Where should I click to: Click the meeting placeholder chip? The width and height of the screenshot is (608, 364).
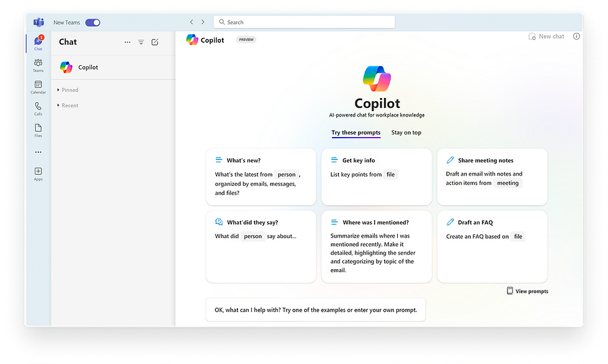pyautogui.click(x=507, y=183)
